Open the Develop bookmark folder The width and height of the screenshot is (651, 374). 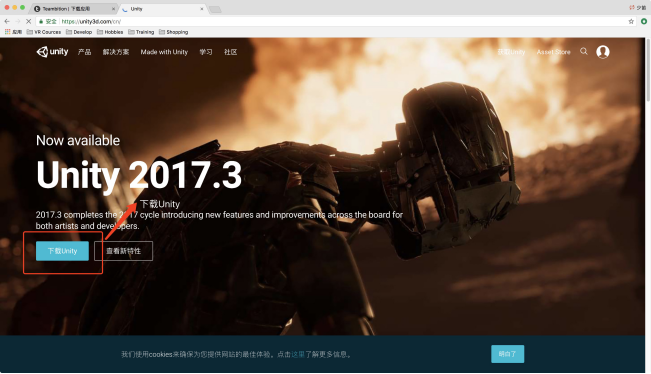[x=79, y=32]
